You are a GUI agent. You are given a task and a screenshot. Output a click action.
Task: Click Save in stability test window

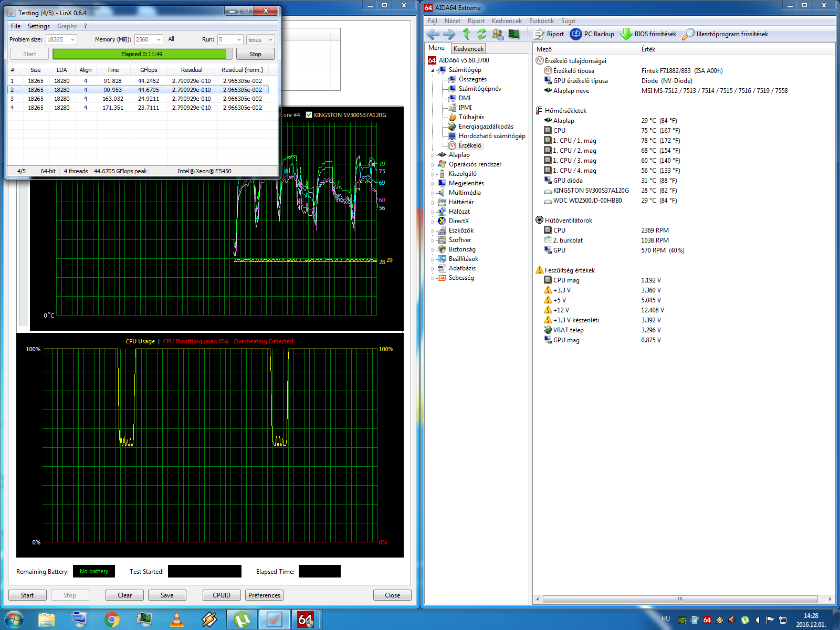pyautogui.click(x=167, y=595)
